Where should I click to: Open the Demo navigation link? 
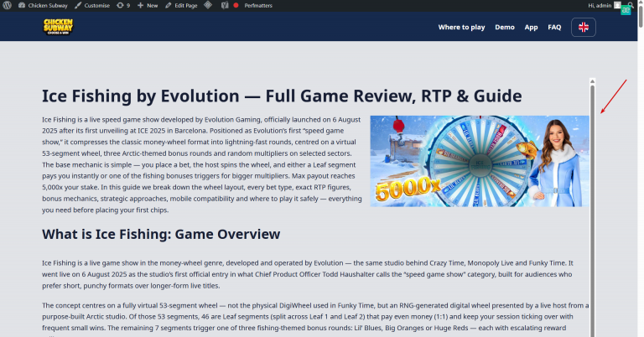504,27
